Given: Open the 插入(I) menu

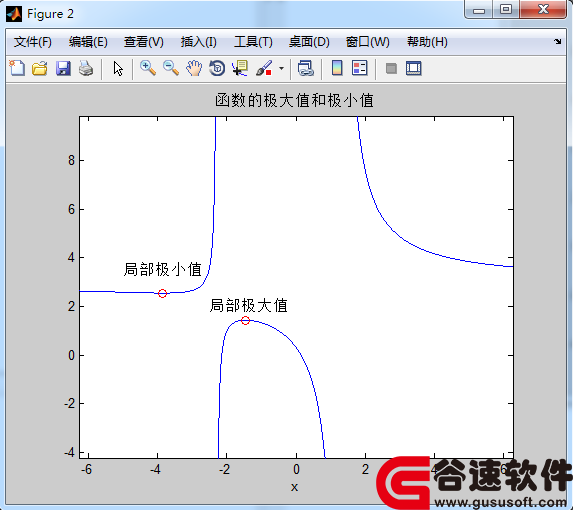Looking at the screenshot, I should point(198,42).
